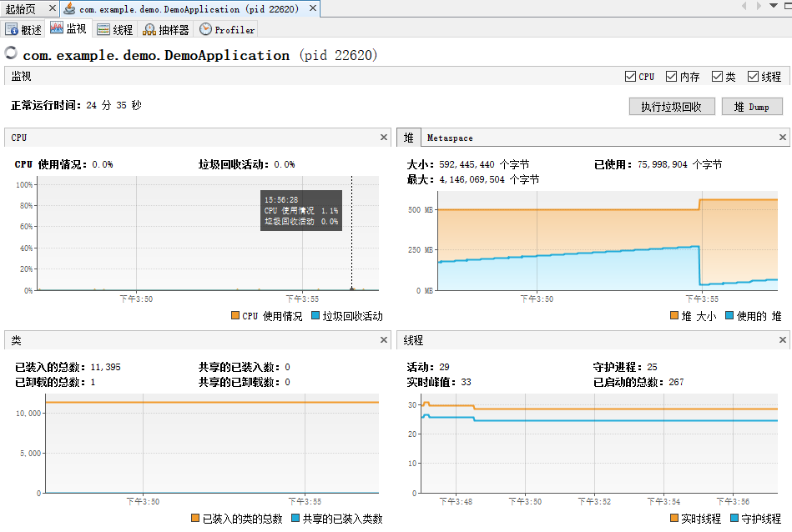Click the CPU chart tooltip 15:56:28

pyautogui.click(x=301, y=210)
